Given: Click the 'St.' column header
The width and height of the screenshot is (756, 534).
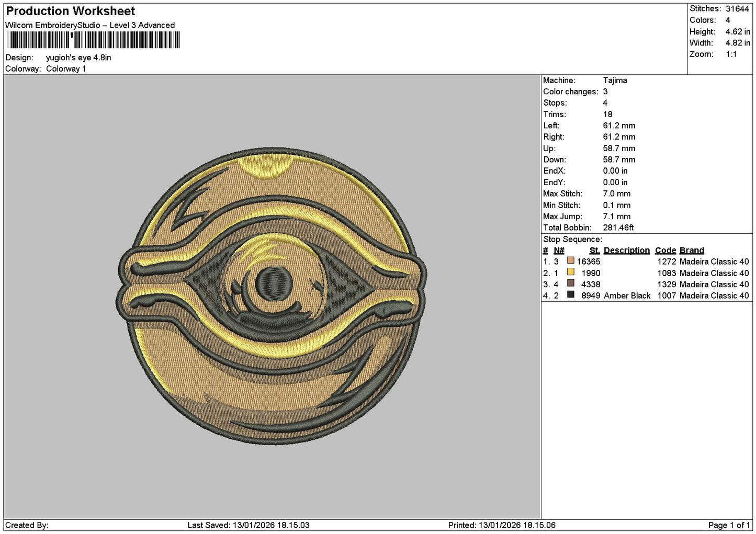Looking at the screenshot, I should pyautogui.click(x=594, y=251).
